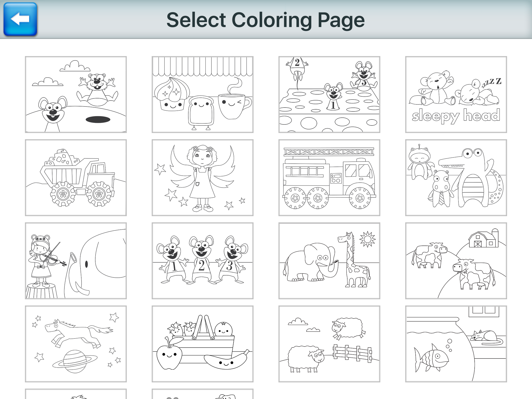Tap the partially visible bottom-left coloring page
This screenshot has height=399, width=532.
pyautogui.click(x=76, y=394)
